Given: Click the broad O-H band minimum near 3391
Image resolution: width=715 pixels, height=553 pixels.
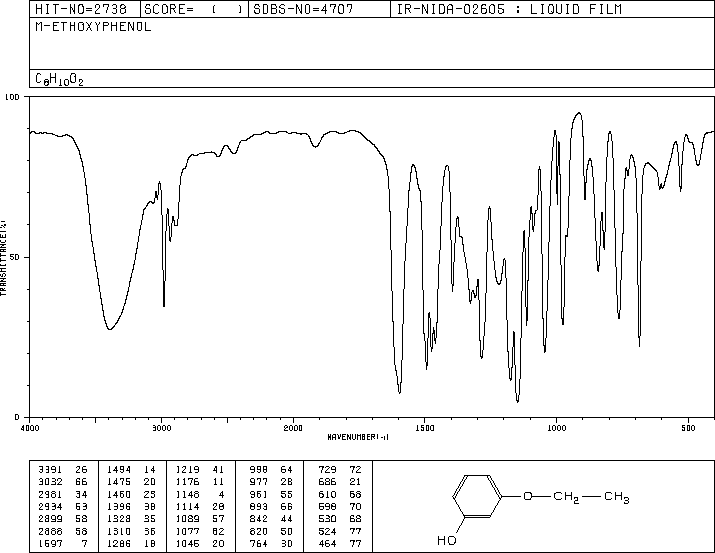Looking at the screenshot, I should coord(109,329).
